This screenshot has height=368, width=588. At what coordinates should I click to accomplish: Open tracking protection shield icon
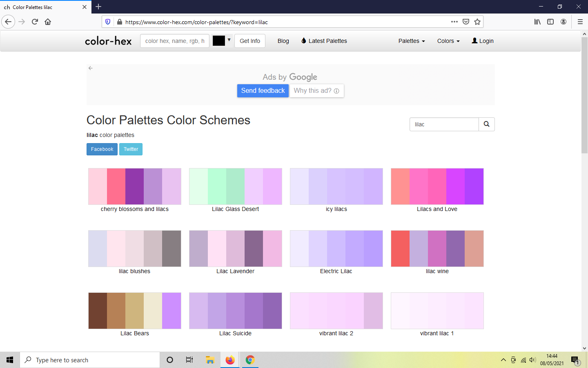(108, 22)
